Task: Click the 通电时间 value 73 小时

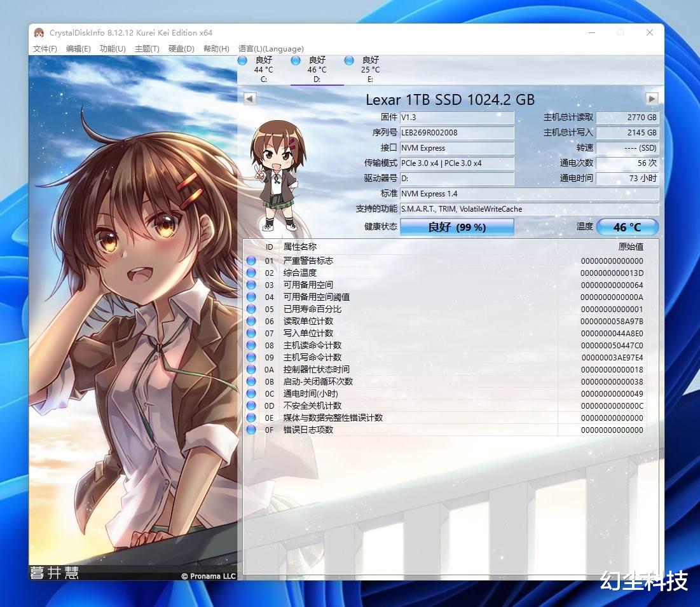Action: [x=628, y=178]
